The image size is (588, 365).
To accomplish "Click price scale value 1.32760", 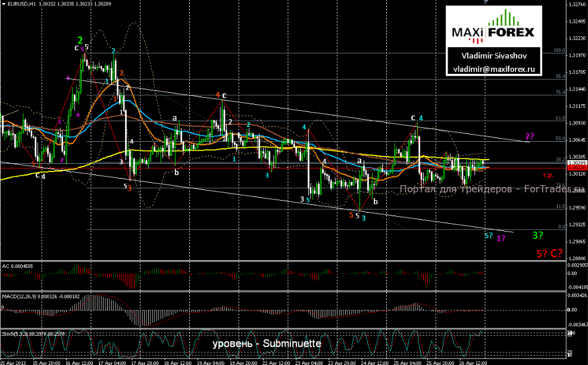I will coord(577,5).
